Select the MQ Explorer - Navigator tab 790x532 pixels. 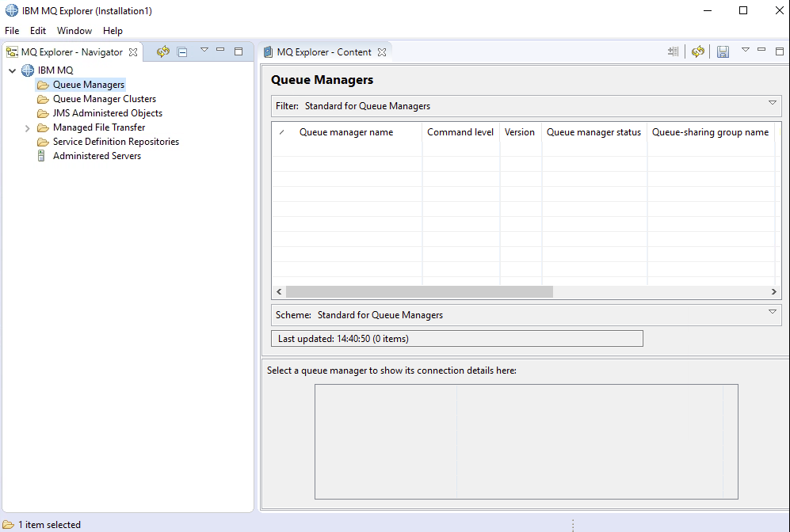pyautogui.click(x=71, y=51)
